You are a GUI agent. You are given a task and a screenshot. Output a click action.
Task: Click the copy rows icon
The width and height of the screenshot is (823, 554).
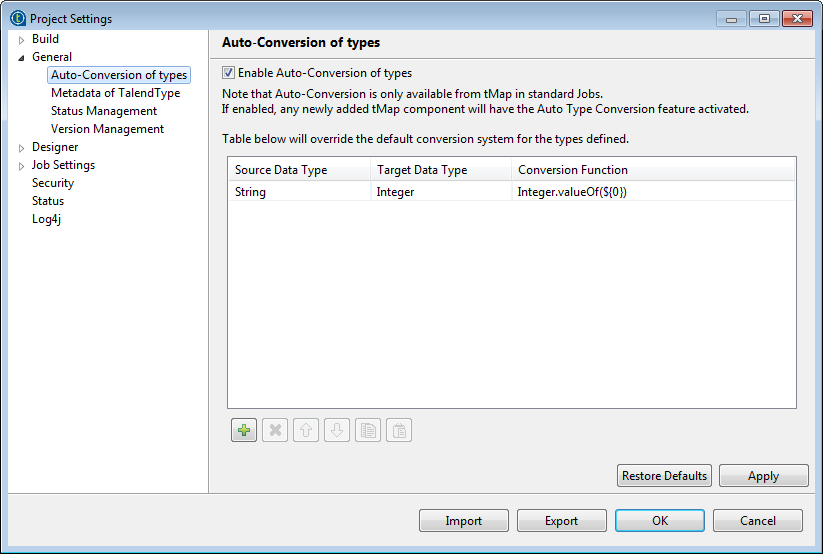[368, 430]
